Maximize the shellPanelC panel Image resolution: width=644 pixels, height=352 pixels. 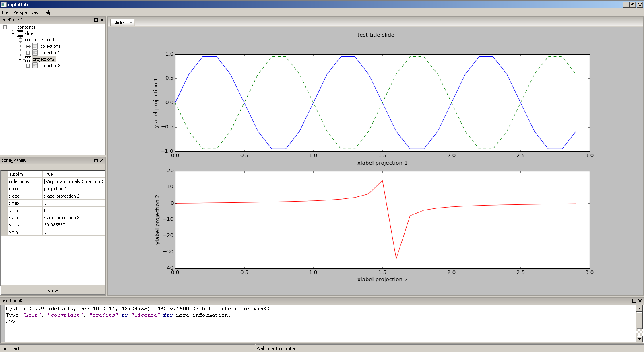634,301
